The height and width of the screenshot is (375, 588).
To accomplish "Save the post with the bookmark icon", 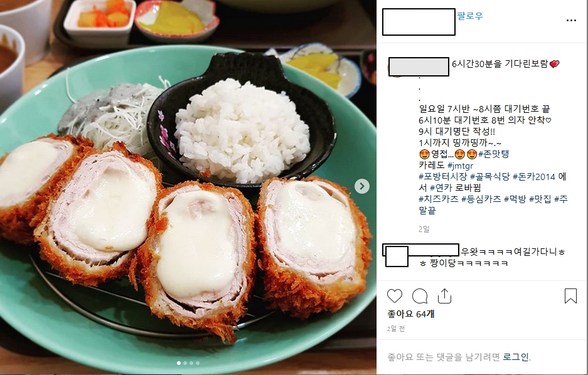I will coord(570,295).
